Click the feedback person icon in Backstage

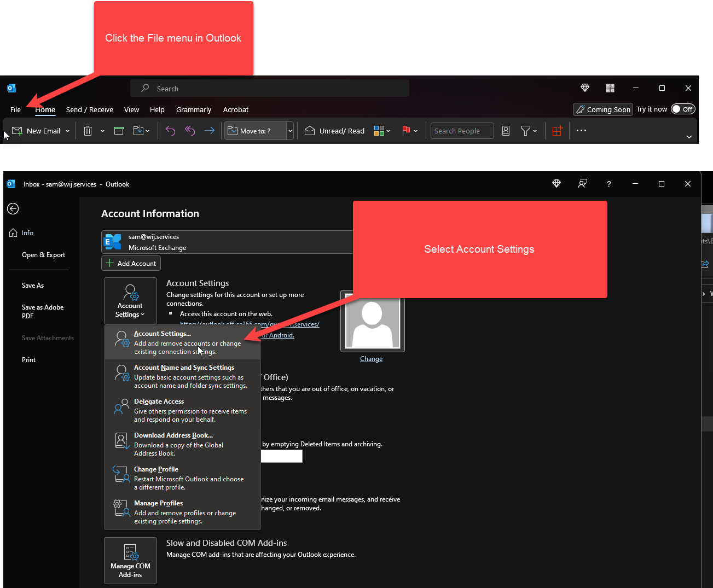(583, 184)
